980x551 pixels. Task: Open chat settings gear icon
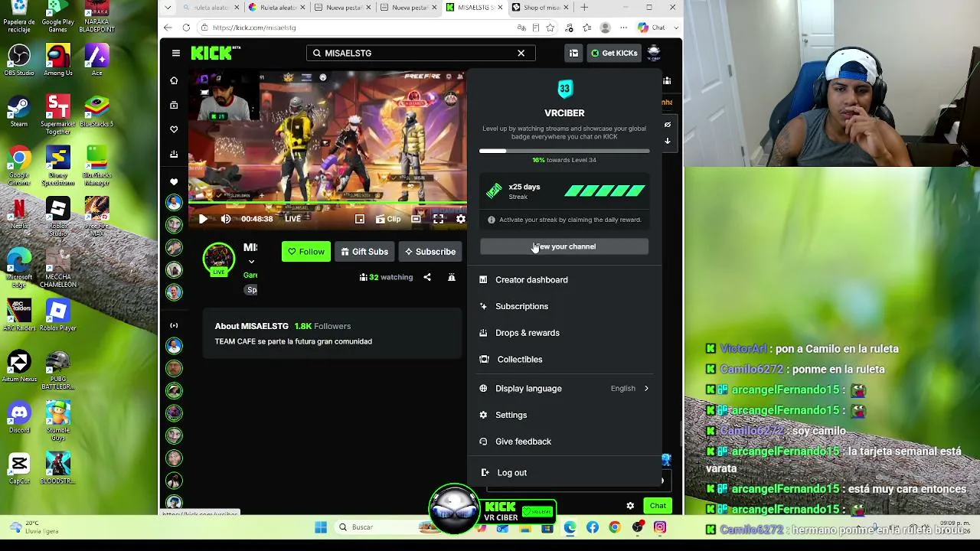point(630,506)
